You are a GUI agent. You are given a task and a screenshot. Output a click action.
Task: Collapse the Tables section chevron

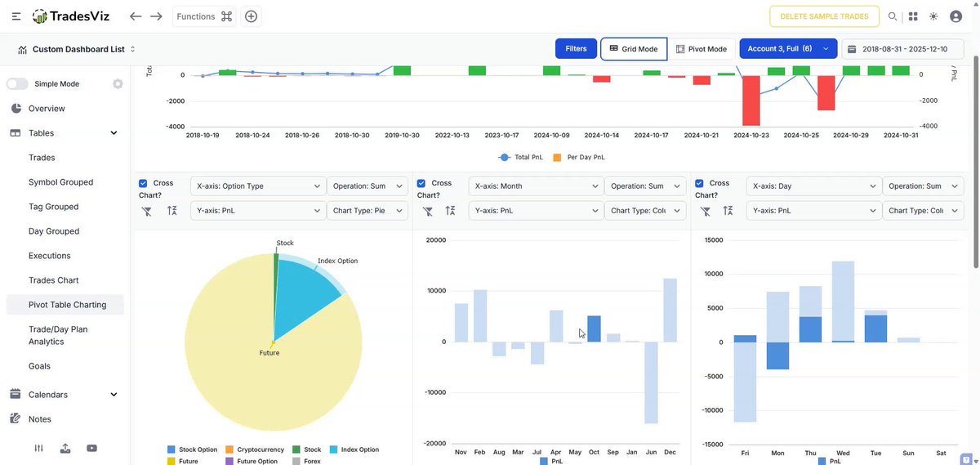(x=114, y=132)
